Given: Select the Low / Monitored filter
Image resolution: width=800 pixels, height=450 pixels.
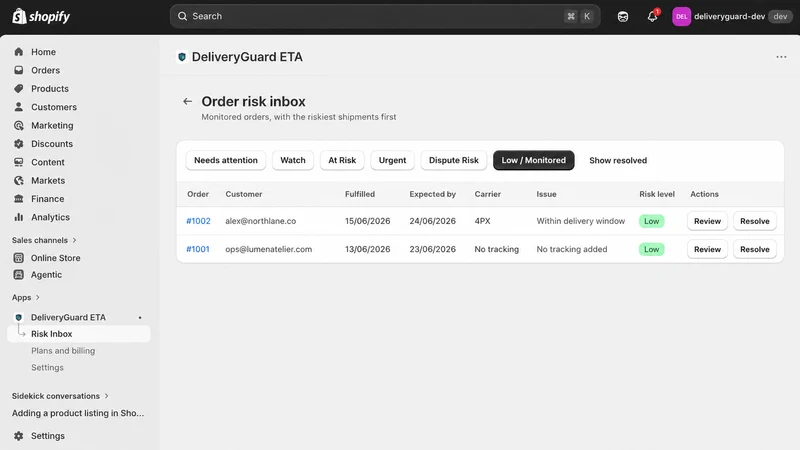Looking at the screenshot, I should click(534, 160).
